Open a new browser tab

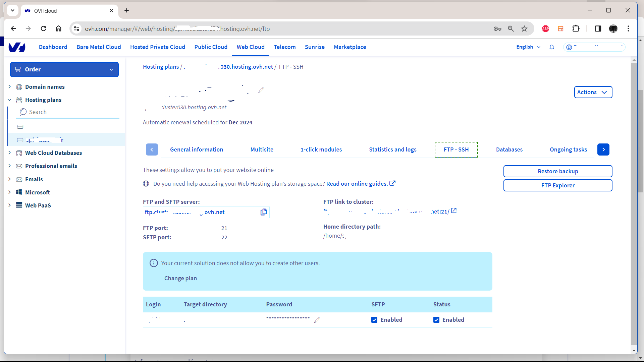coord(126,11)
